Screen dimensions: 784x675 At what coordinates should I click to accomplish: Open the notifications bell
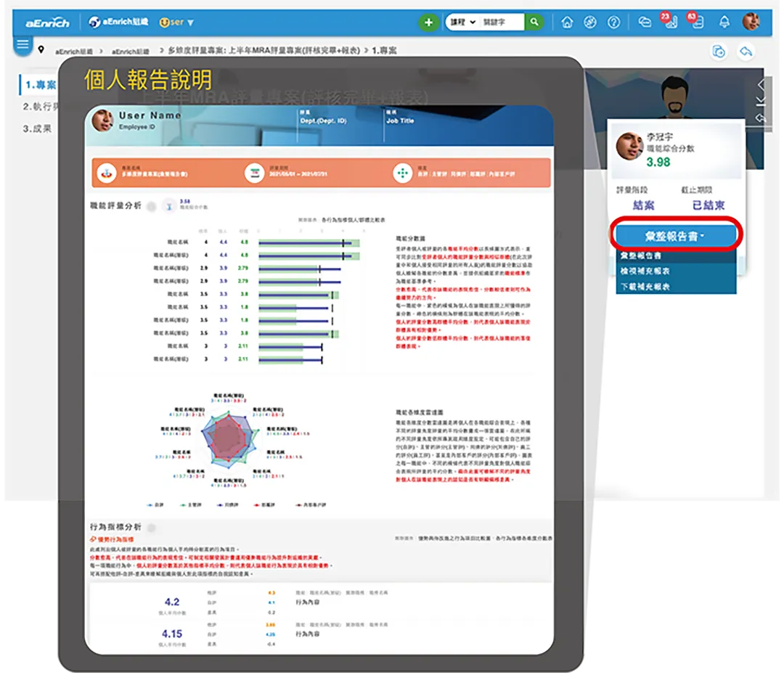[x=724, y=22]
